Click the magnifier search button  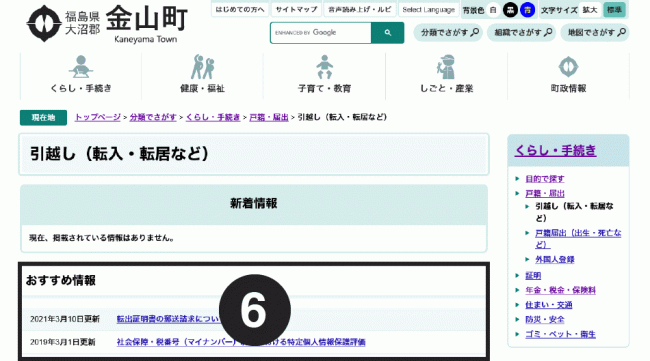[x=388, y=33]
